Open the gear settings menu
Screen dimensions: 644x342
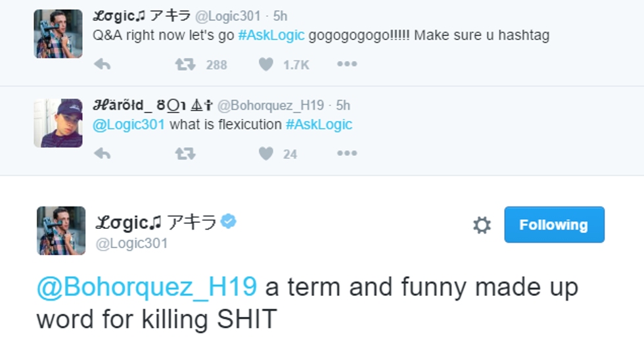[482, 226]
